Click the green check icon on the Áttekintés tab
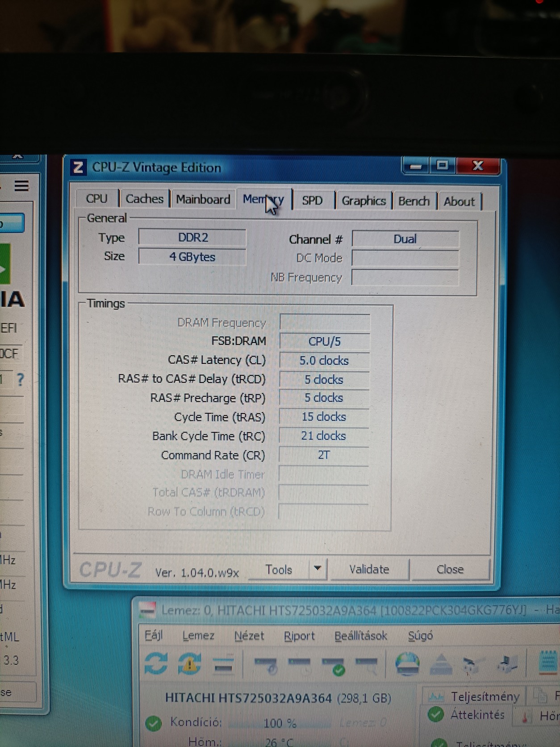The height and width of the screenshot is (747, 560). coord(435,714)
